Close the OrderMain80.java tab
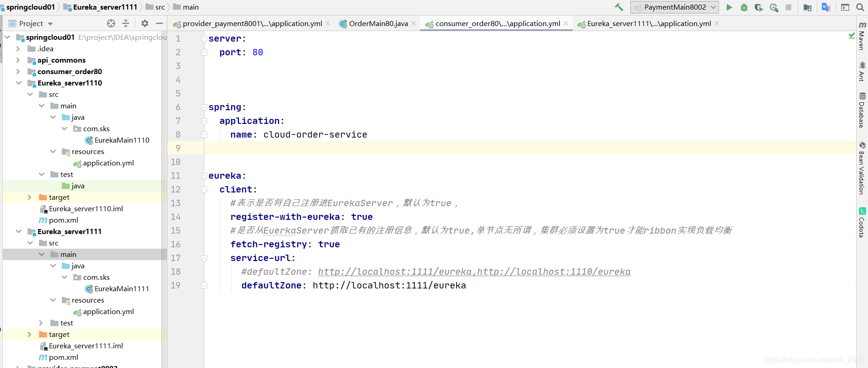Viewport: 868px width, 368px height. (x=414, y=23)
